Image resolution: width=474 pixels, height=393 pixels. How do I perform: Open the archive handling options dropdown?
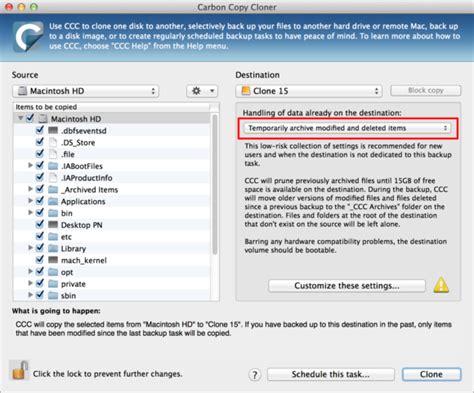[347, 128]
